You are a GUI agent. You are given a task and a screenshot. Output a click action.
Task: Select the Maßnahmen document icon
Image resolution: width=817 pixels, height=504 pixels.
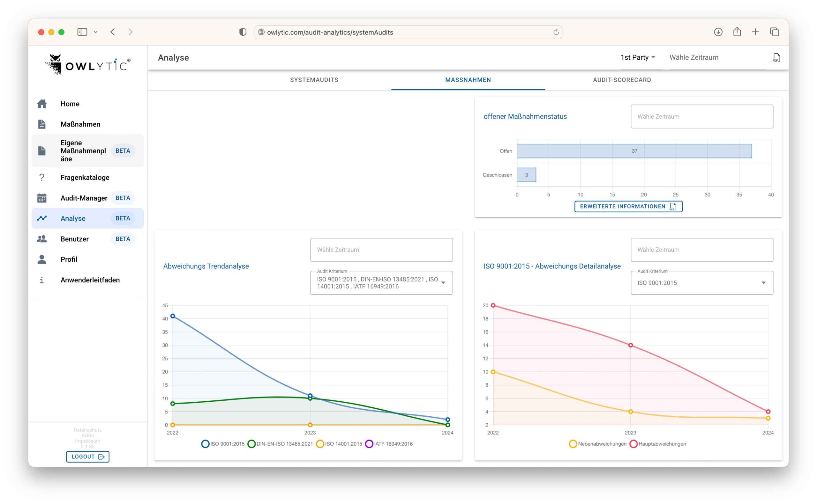coord(42,124)
